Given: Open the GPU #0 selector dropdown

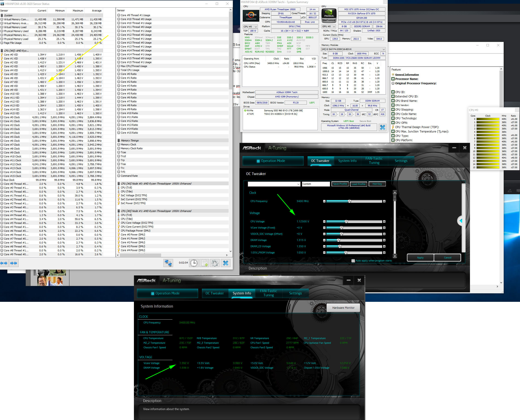Looking at the screenshot, I should point(329,26).
